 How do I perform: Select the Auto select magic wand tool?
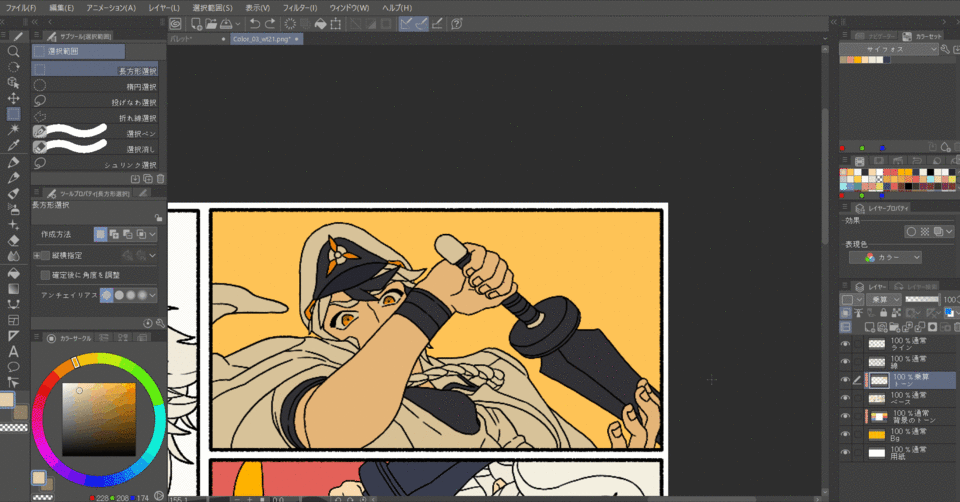13,129
